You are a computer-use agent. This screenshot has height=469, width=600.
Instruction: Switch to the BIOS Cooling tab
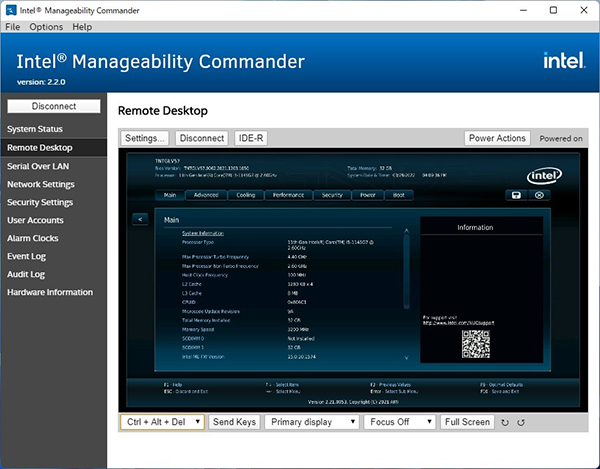(246, 195)
